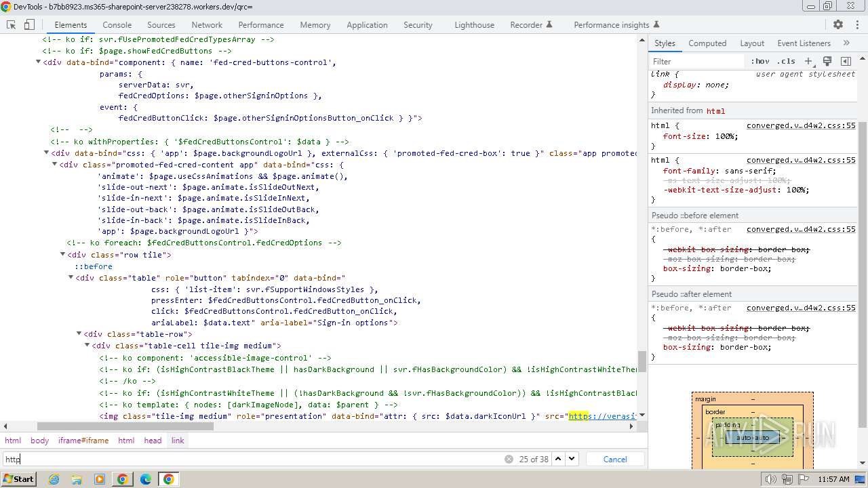Open converged css link for font-family rule

pos(801,160)
